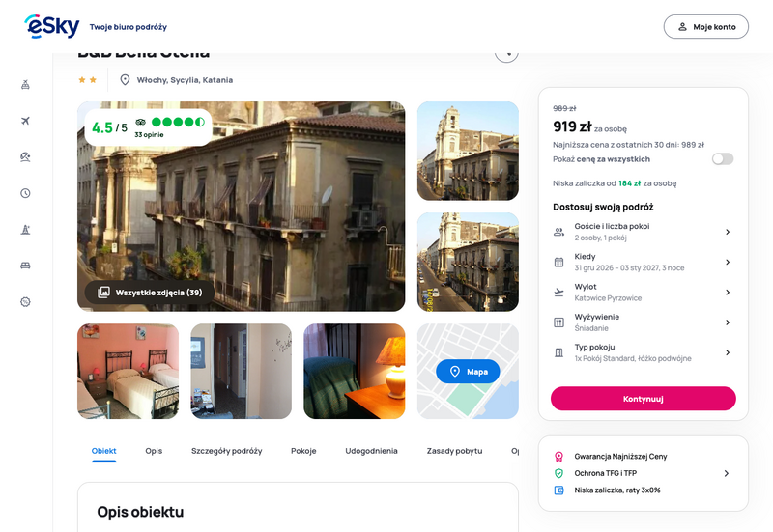773x532 pixels.
Task: Click the calendar icon beside Kiedy
Action: [558, 262]
